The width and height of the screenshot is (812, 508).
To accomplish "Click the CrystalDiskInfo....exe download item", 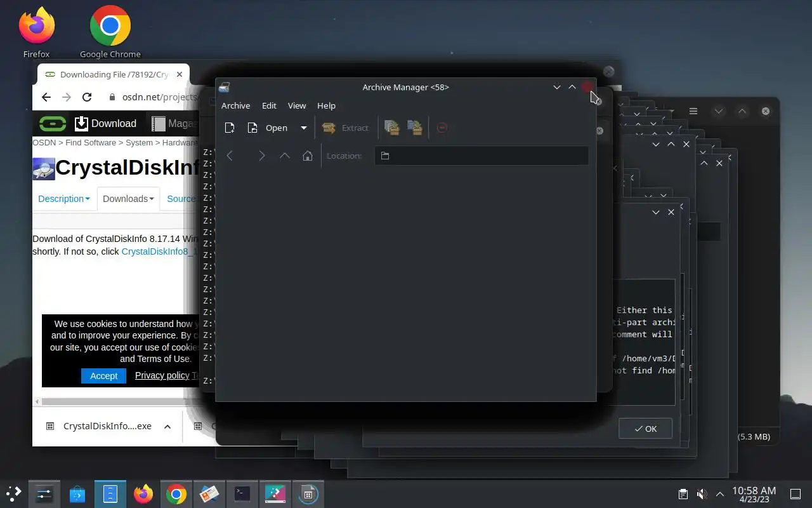I will (98, 426).
